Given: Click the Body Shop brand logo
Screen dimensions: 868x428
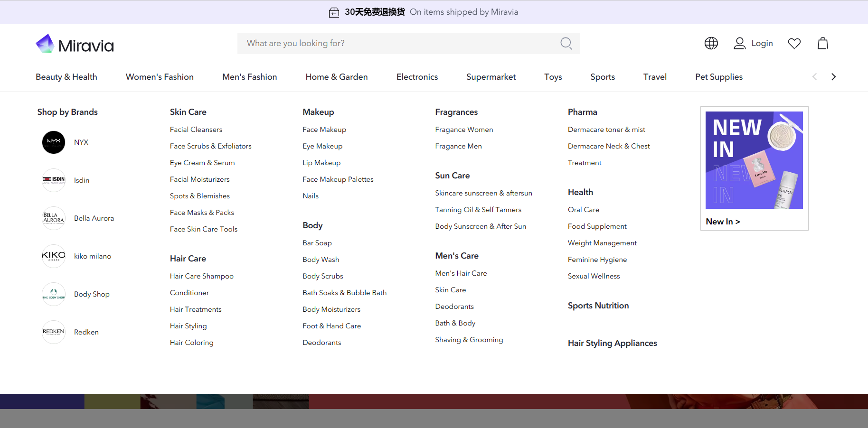Looking at the screenshot, I should coord(54,294).
